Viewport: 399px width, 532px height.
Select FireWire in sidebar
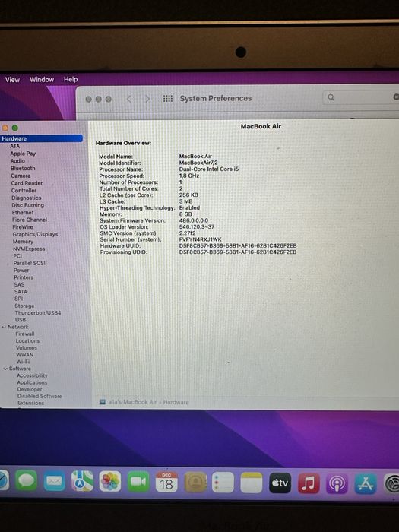click(23, 227)
